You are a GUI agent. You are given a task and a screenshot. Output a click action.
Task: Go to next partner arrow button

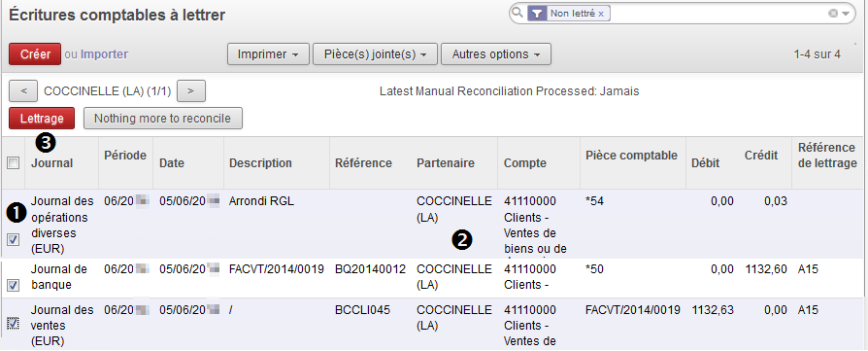(191, 91)
